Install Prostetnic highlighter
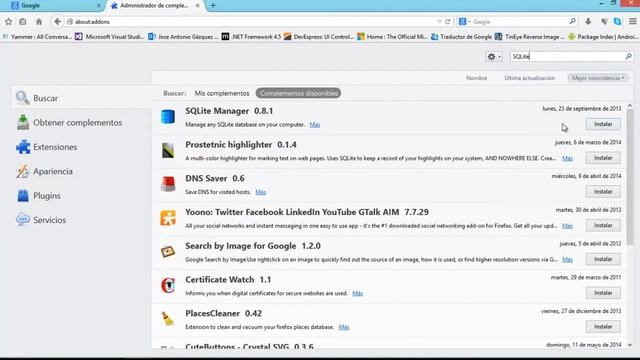This screenshot has width=640, height=360. tap(603, 158)
